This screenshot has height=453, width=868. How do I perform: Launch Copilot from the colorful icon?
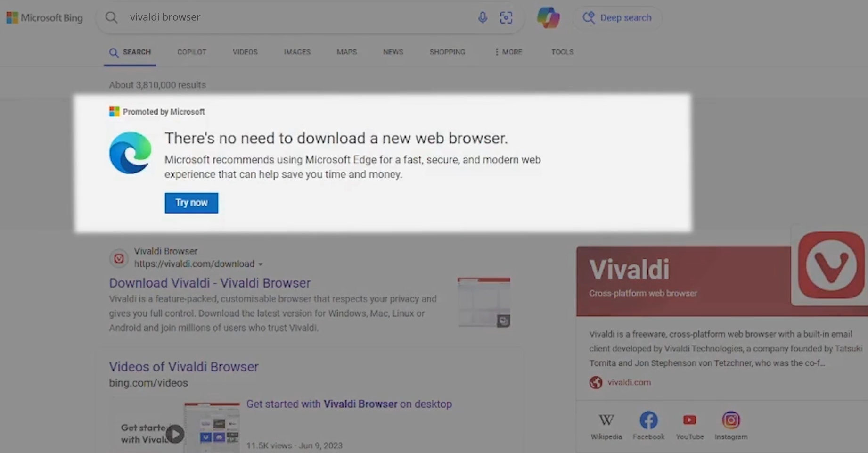point(548,18)
